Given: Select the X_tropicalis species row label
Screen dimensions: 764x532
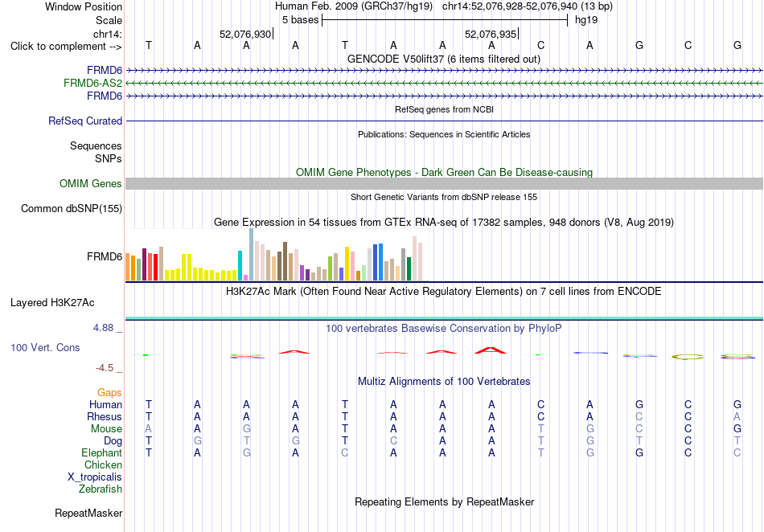Looking at the screenshot, I should tap(95, 477).
